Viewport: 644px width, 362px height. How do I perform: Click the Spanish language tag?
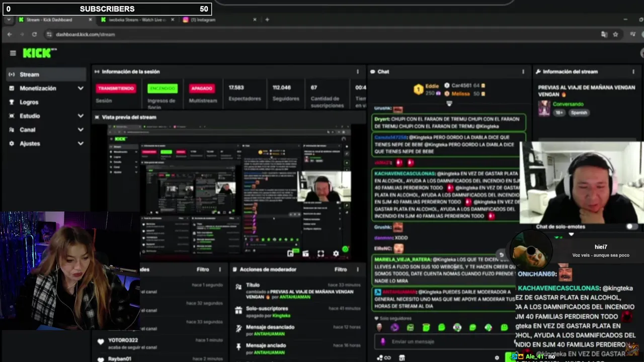(579, 113)
